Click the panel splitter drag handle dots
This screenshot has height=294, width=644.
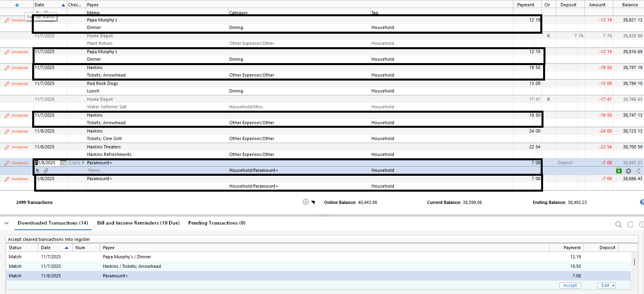coord(324,215)
